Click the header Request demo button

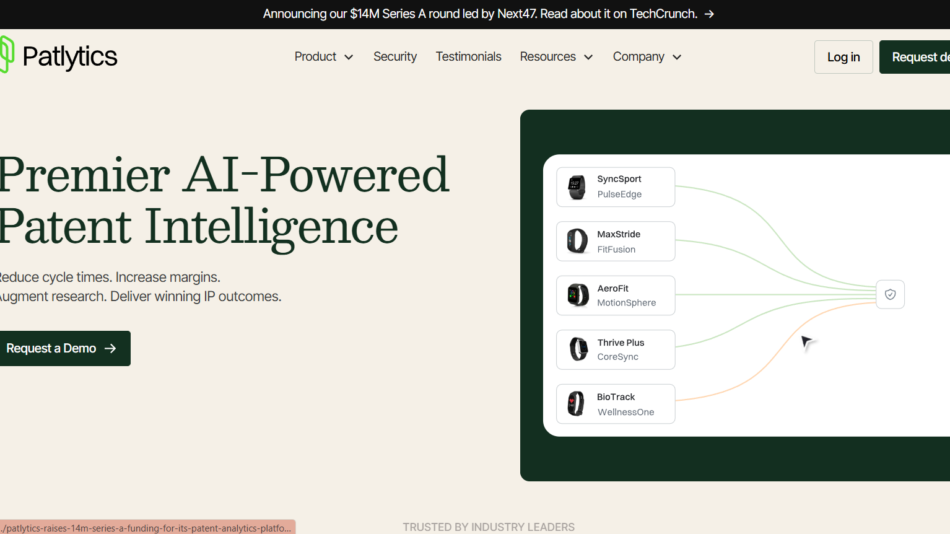915,57
